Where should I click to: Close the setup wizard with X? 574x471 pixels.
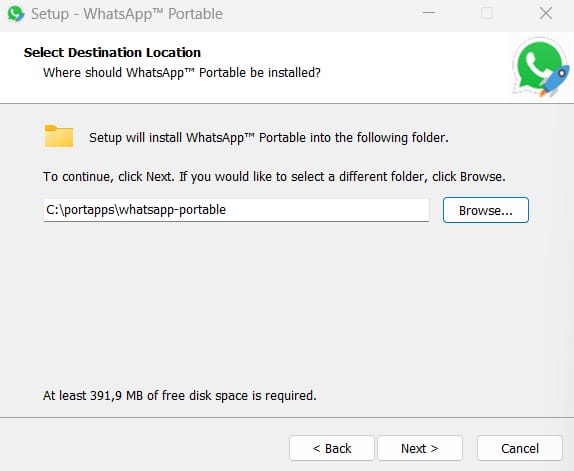(x=546, y=14)
